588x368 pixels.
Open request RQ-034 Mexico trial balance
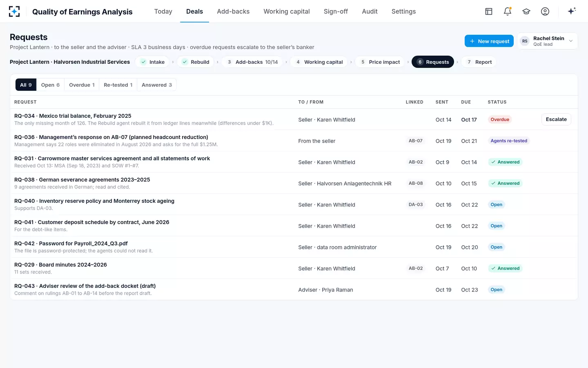(294, 119)
